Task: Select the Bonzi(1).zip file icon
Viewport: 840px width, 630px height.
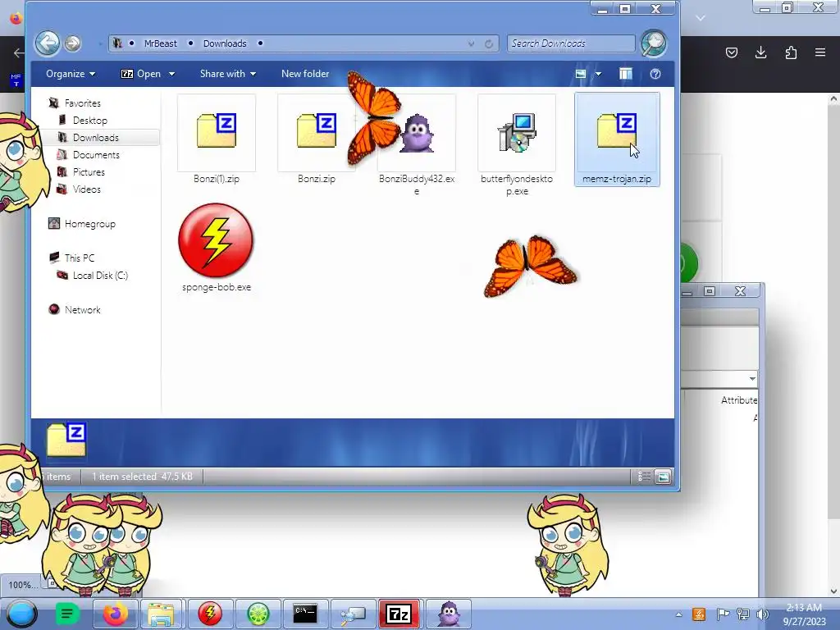Action: point(217,130)
